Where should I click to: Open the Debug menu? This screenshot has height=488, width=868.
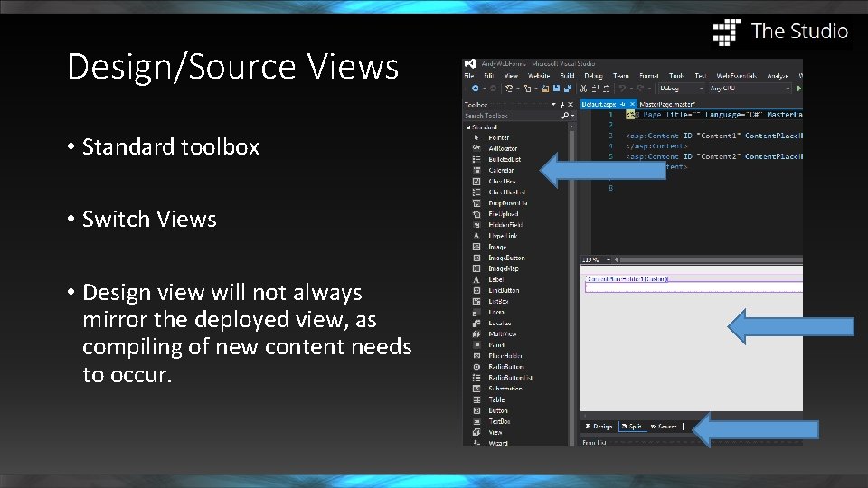[593, 76]
